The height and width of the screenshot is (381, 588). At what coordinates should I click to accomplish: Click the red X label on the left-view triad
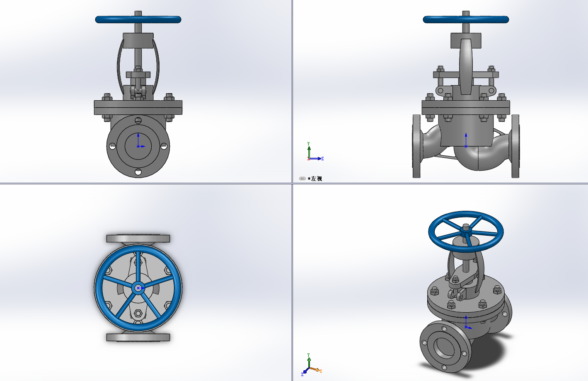coord(308,159)
